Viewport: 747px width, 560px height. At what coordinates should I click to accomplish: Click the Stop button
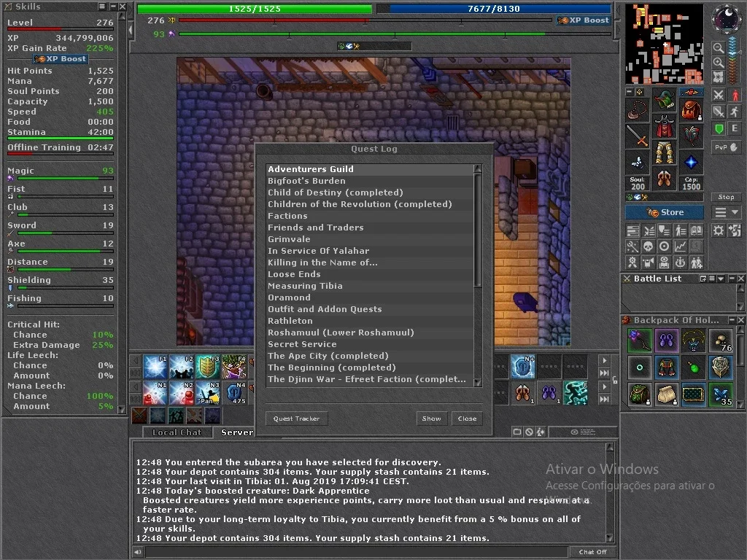click(x=726, y=197)
